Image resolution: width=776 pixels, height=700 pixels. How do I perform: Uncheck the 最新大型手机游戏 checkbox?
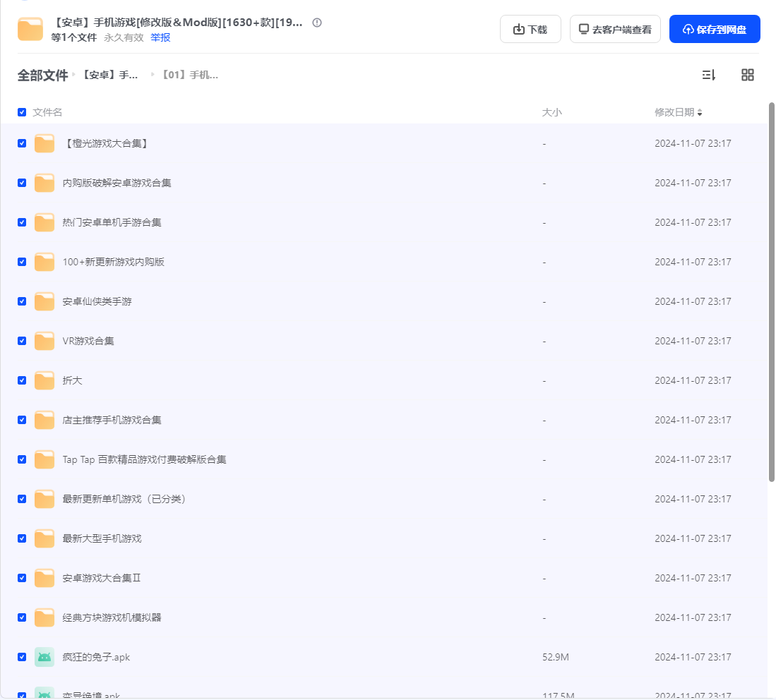(x=22, y=538)
